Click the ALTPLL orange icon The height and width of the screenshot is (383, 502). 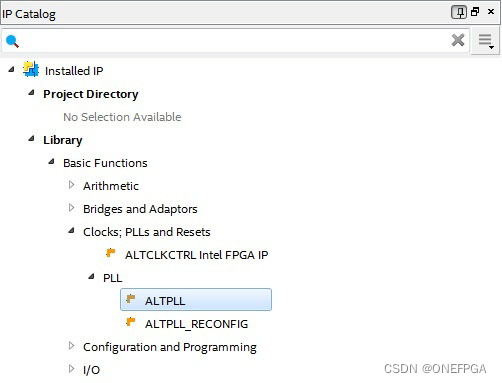click(x=130, y=299)
